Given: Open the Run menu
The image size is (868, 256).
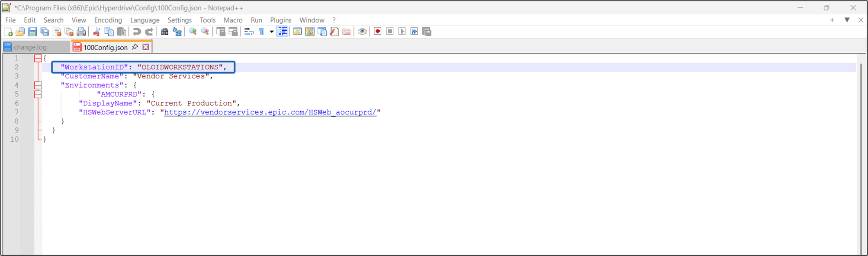Looking at the screenshot, I should (257, 20).
